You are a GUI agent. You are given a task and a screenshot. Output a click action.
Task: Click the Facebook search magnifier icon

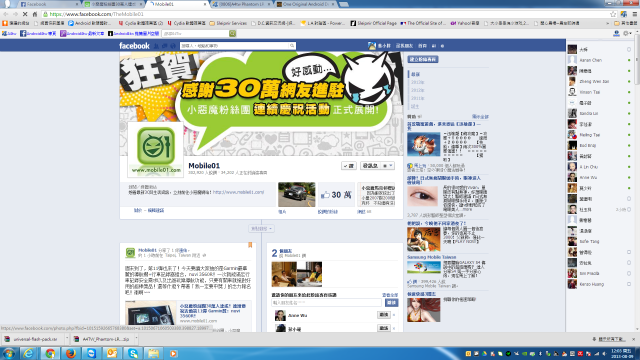pyautogui.click(x=292, y=46)
